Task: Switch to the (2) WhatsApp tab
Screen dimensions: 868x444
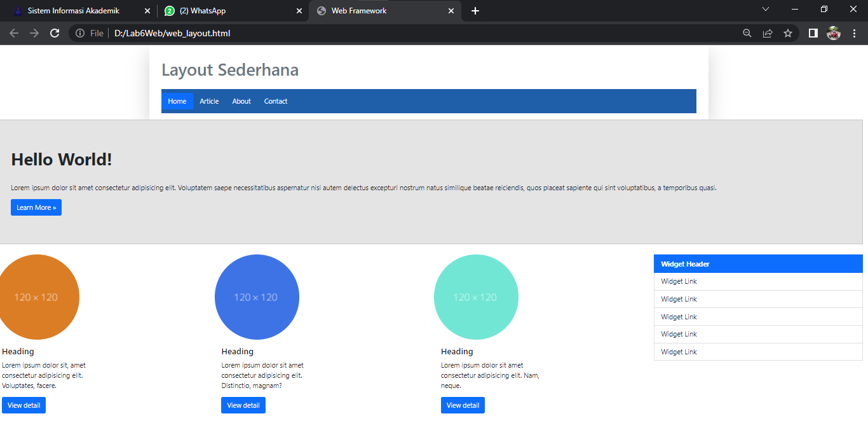Action: click(233, 11)
